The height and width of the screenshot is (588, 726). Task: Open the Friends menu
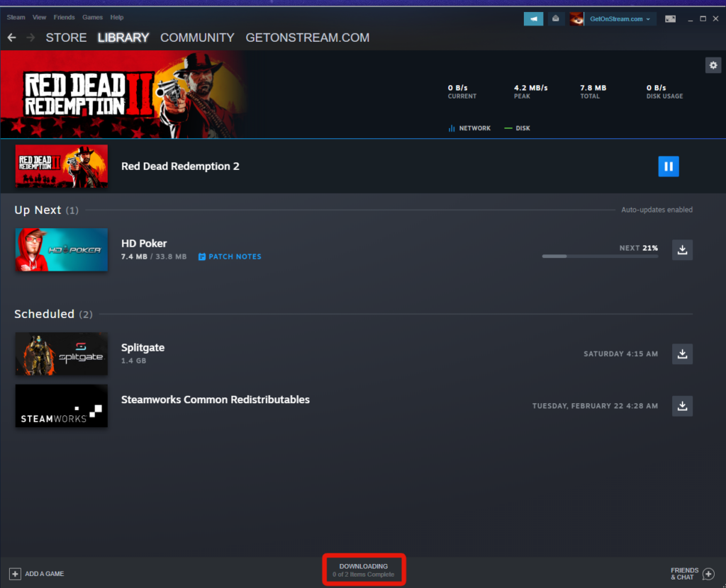(x=64, y=17)
